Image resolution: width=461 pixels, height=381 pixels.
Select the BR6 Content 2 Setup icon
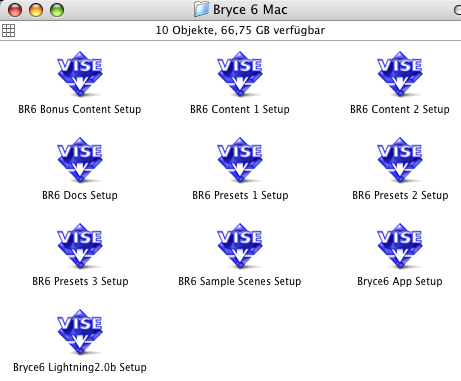400,74
